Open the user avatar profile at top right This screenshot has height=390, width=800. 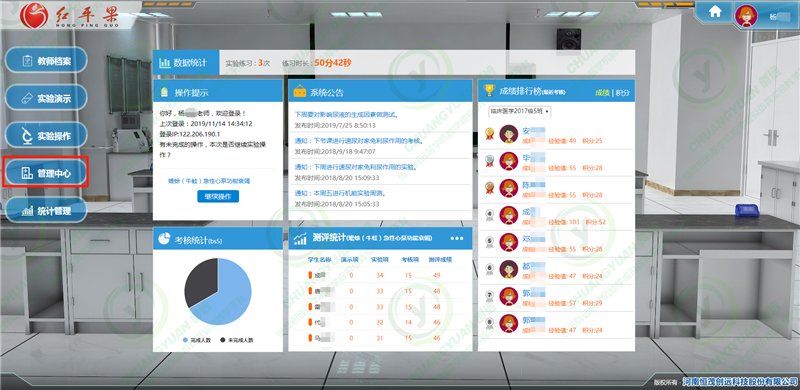coord(746,16)
